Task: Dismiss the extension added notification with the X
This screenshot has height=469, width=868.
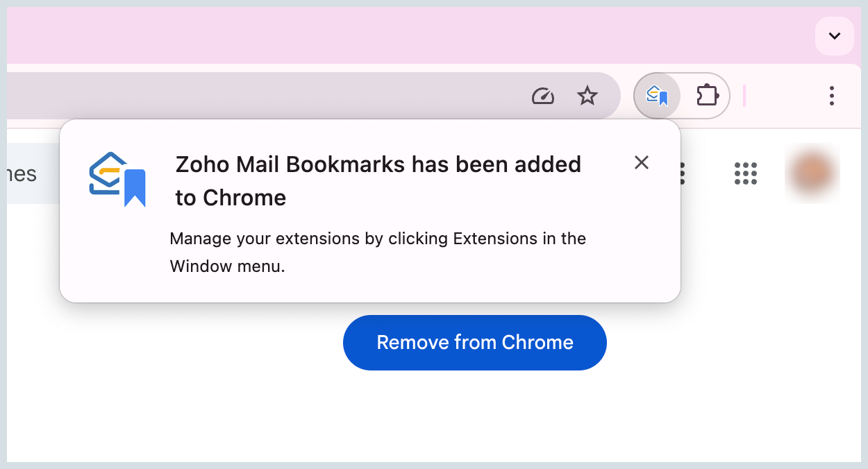Action: (x=641, y=163)
